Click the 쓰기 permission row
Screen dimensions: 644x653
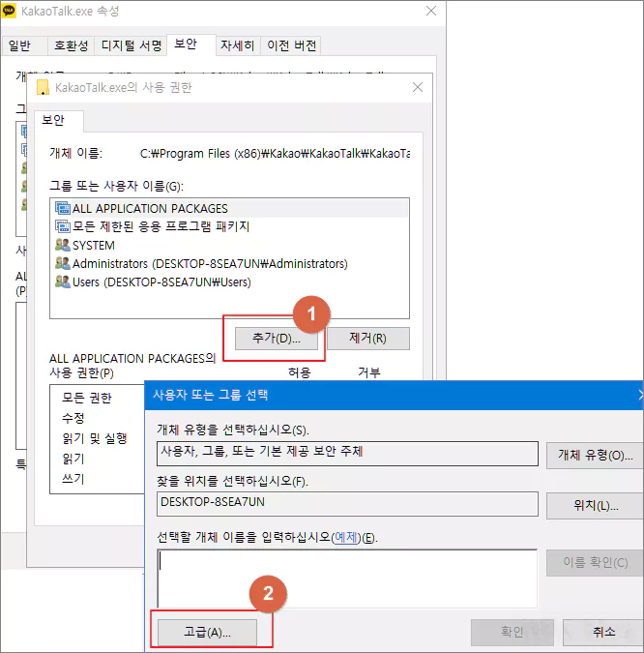tap(73, 479)
